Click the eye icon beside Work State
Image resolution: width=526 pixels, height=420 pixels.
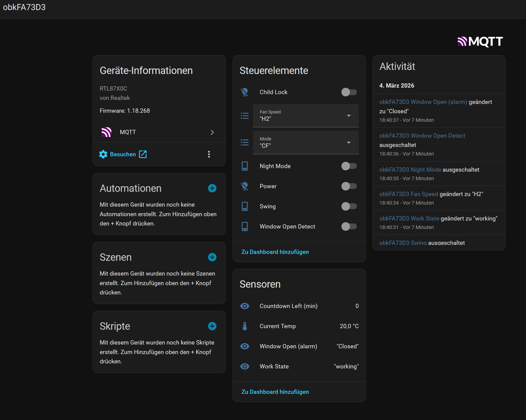[x=244, y=366]
